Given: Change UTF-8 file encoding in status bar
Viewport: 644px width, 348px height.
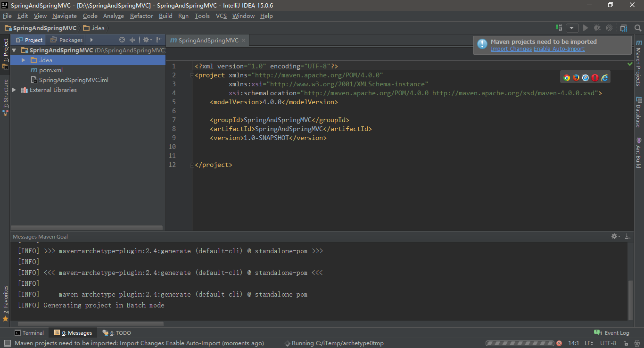Looking at the screenshot, I should 609,343.
